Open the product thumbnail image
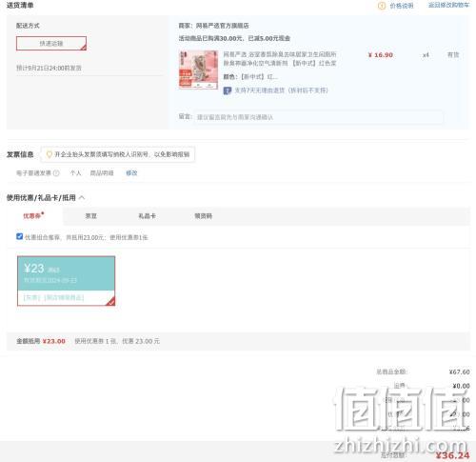The height and width of the screenshot is (462, 476). 198,70
